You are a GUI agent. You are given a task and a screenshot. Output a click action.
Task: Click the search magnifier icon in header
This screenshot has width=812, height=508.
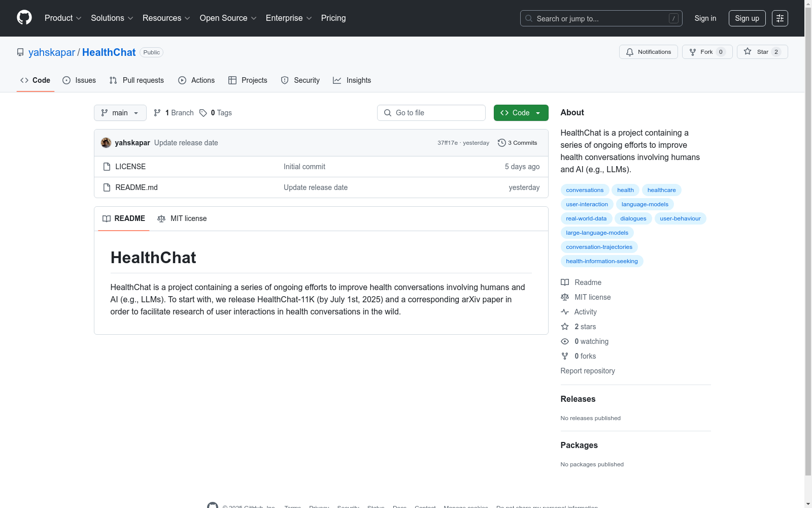(529, 18)
